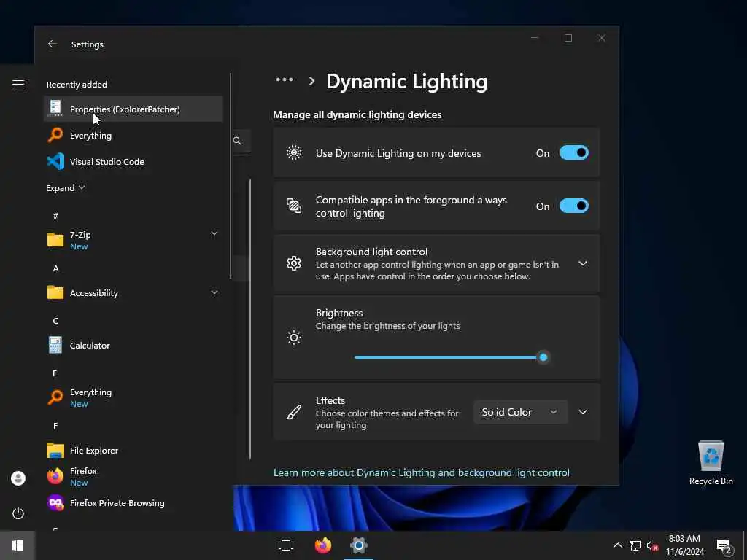Open the Accessibility folder icon
The image size is (747, 560).
click(x=55, y=292)
